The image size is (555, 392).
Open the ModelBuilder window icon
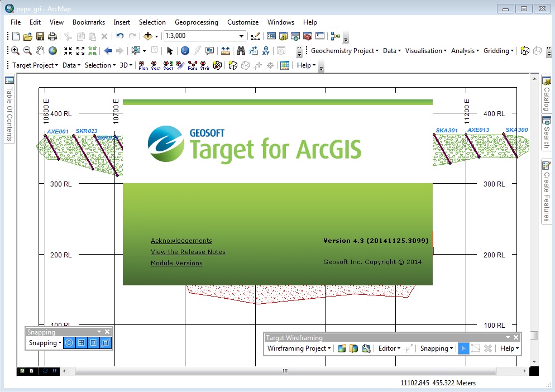pos(335,36)
